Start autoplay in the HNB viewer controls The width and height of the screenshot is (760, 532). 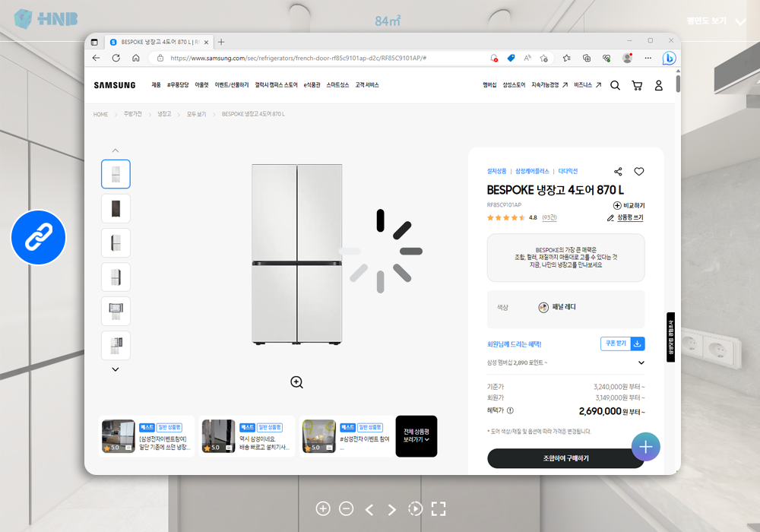click(x=416, y=508)
